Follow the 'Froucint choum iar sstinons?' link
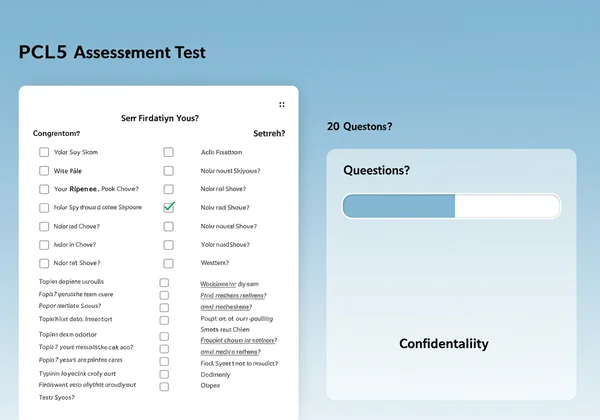The width and height of the screenshot is (600, 420). (x=239, y=340)
